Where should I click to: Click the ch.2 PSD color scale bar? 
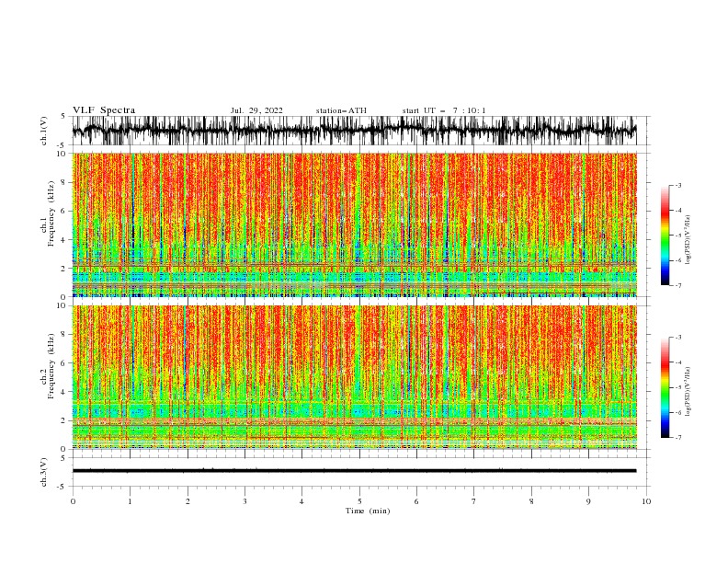pos(665,387)
